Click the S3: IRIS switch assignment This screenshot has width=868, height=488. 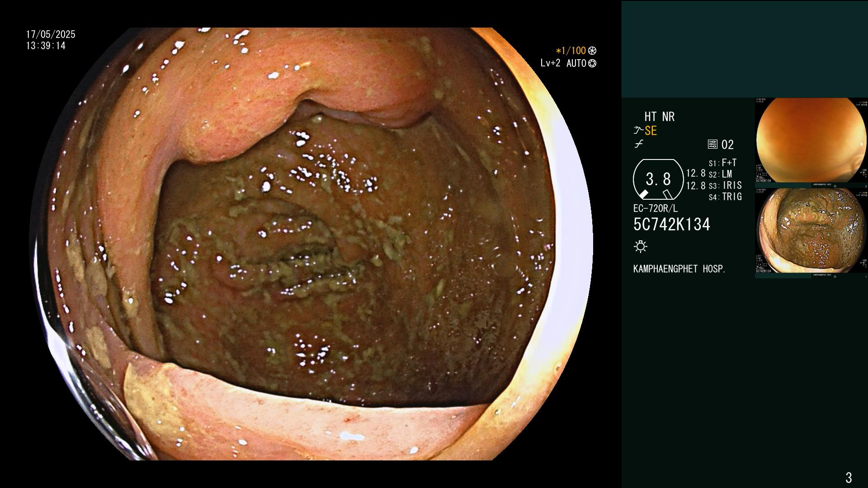pos(725,185)
